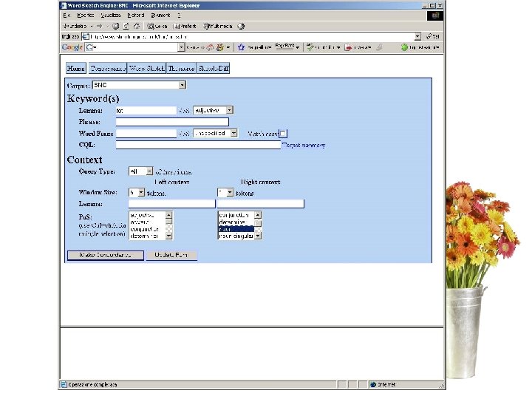This screenshot has width=532, height=399.
Task: Click the Update Form button
Action: [171, 255]
